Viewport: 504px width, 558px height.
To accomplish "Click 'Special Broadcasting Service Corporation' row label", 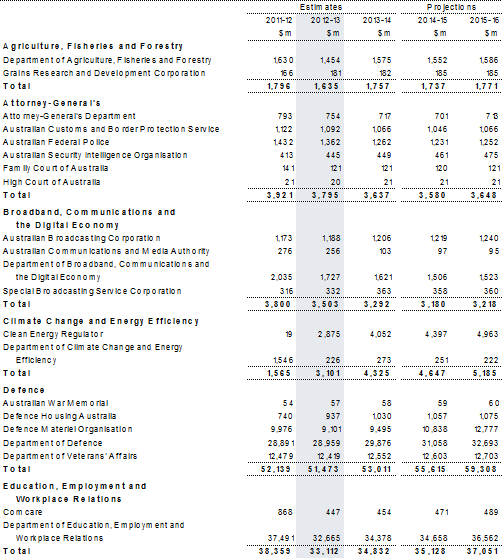I will [x=92, y=291].
